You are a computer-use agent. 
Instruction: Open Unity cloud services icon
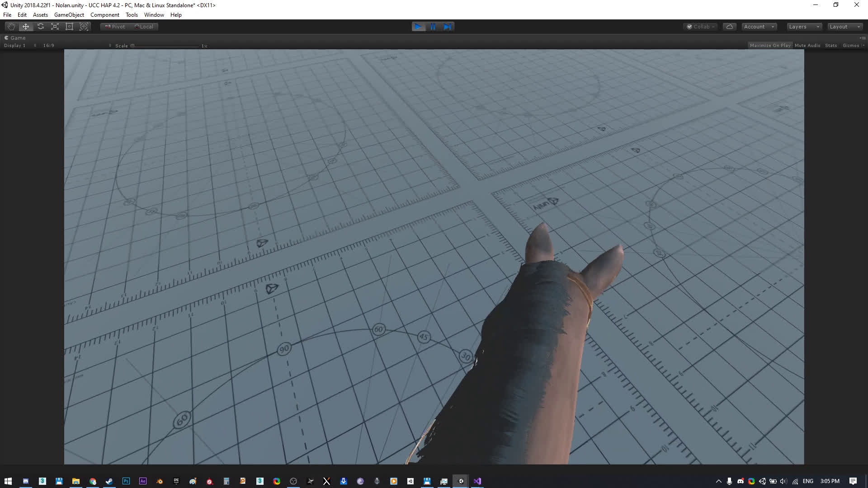[x=730, y=27]
